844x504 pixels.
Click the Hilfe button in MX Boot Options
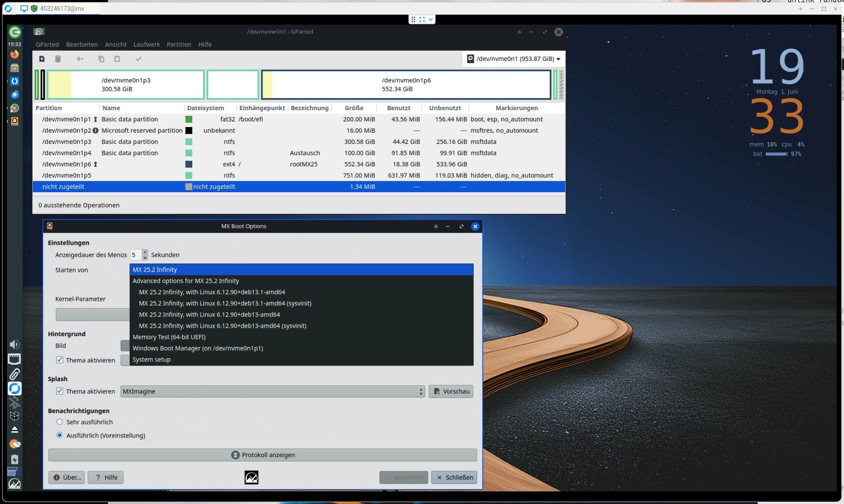106,477
